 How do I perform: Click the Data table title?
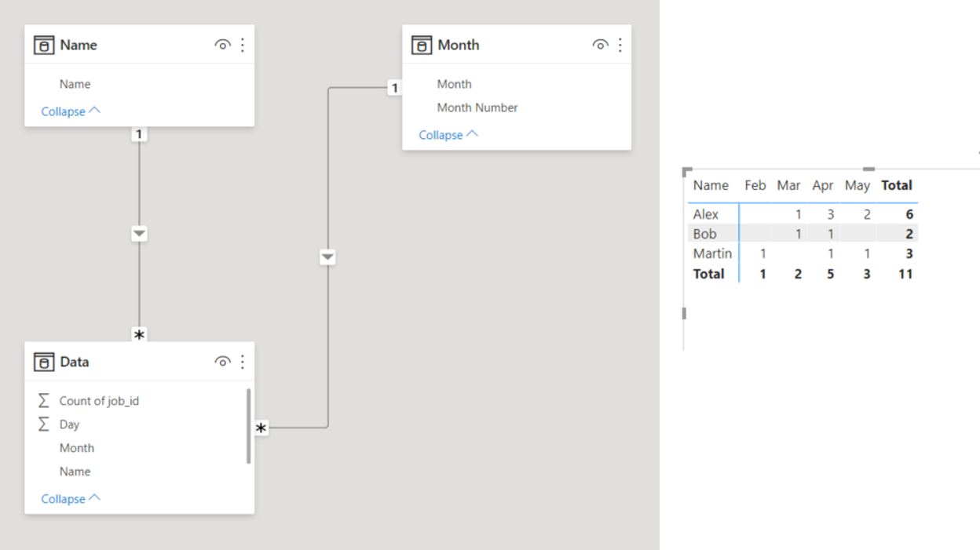click(x=75, y=362)
